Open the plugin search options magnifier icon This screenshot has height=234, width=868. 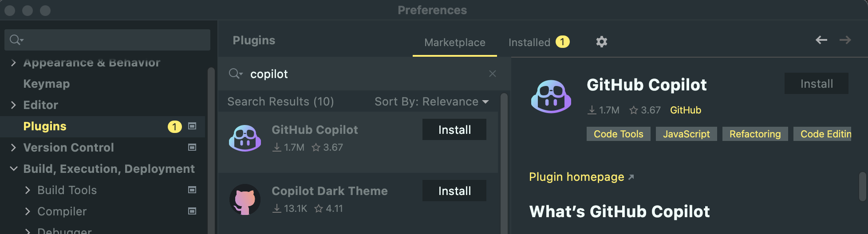[235, 74]
